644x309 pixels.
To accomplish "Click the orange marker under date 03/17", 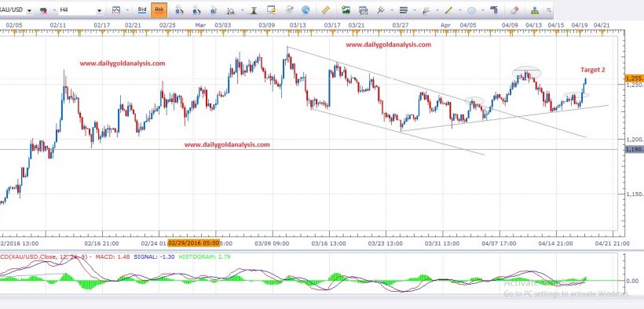I will point(333,31).
